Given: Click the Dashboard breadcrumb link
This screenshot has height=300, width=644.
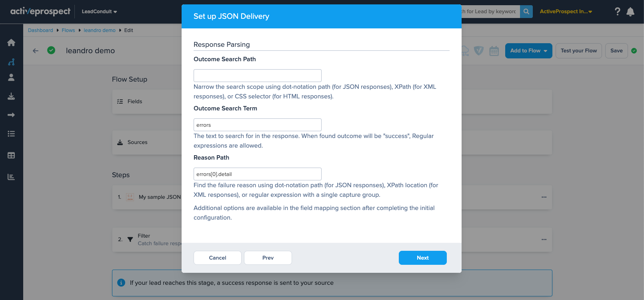Looking at the screenshot, I should [x=40, y=30].
